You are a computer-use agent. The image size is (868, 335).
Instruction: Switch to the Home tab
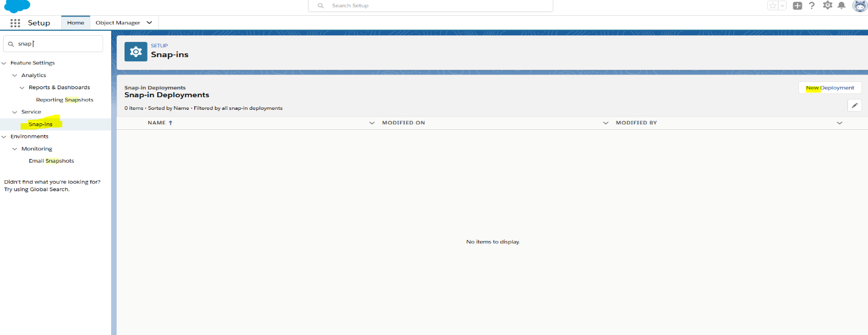tap(76, 22)
